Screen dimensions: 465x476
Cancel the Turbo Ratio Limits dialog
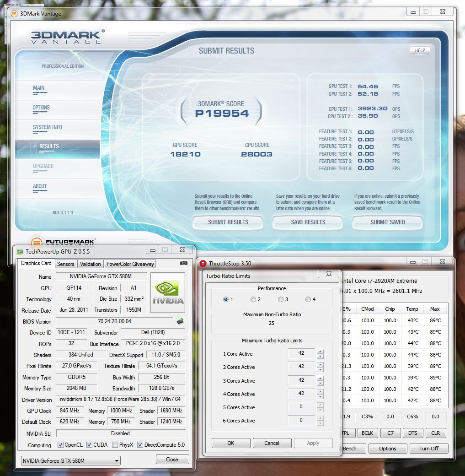coord(272,443)
